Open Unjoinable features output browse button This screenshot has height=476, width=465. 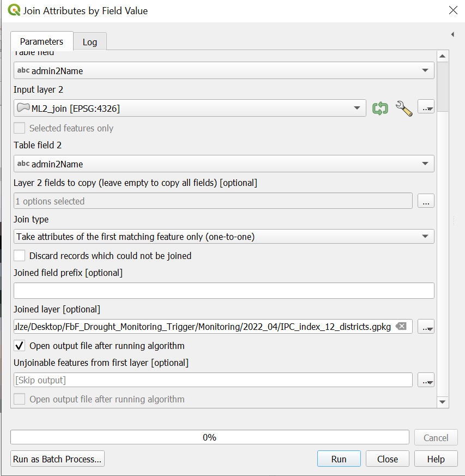pos(426,380)
